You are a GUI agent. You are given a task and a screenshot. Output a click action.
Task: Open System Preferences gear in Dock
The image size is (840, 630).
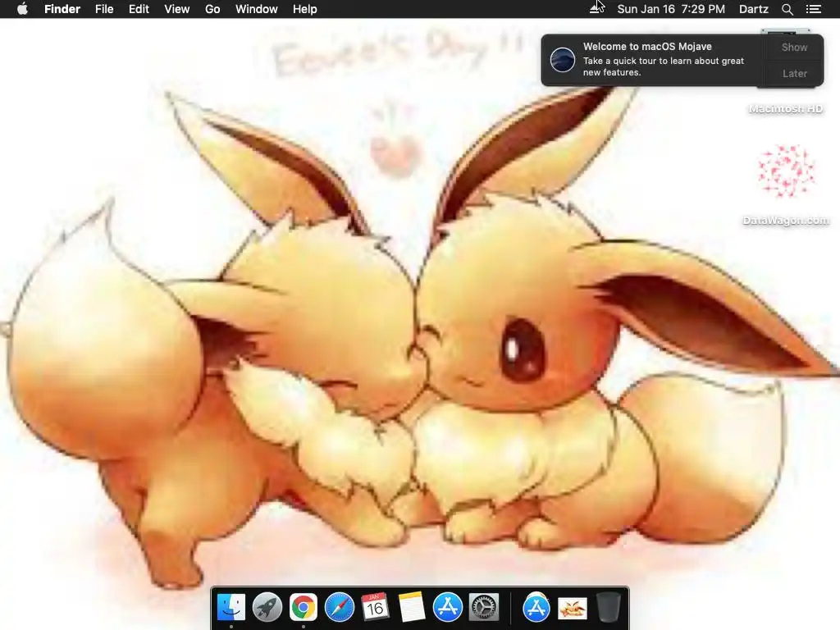(x=484, y=607)
